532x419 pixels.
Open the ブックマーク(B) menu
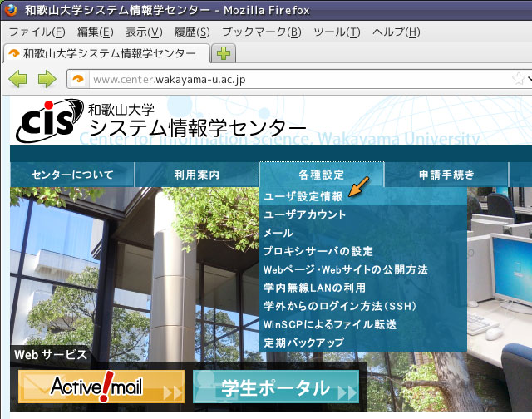262,32
